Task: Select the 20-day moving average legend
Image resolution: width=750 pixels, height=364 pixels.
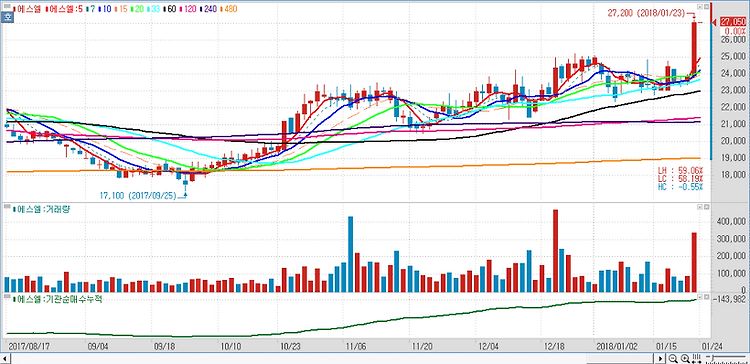Action: click(138, 9)
